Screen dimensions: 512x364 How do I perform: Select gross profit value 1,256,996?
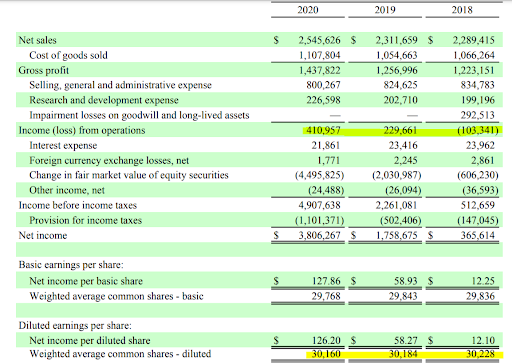[x=397, y=70]
